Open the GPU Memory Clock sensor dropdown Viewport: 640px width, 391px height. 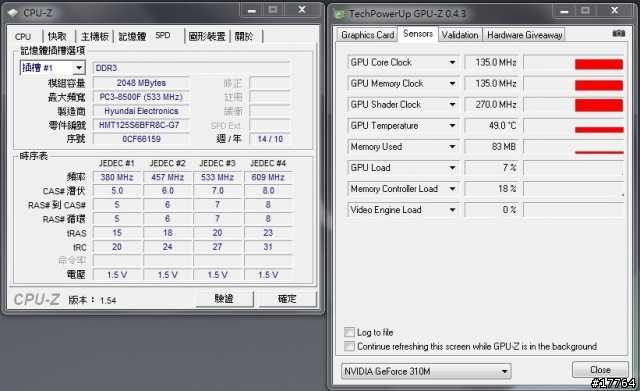pyautogui.click(x=452, y=83)
